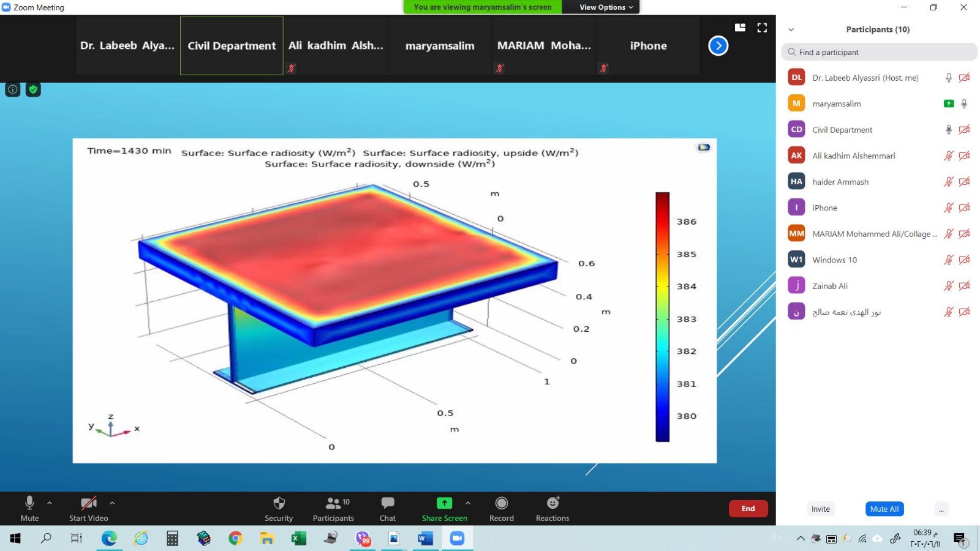The height and width of the screenshot is (551, 980).
Task: Show hidden system tray icons chevron
Action: point(801,539)
